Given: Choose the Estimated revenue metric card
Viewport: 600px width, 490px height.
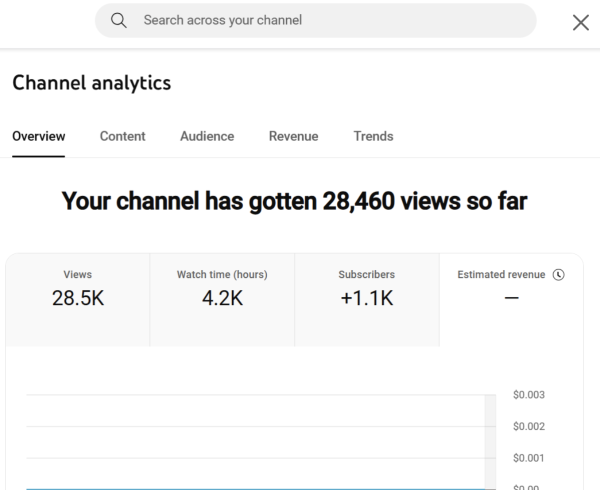Looking at the screenshot, I should [510, 299].
